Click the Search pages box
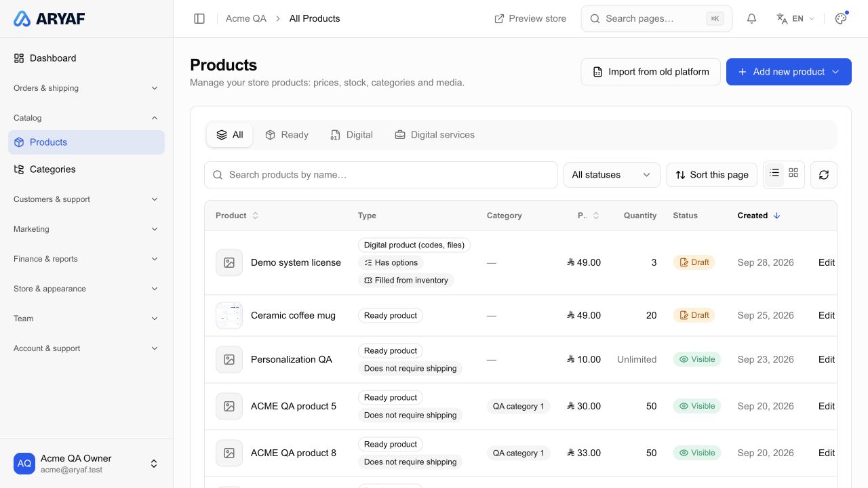The width and height of the screenshot is (868, 488). click(656, 19)
